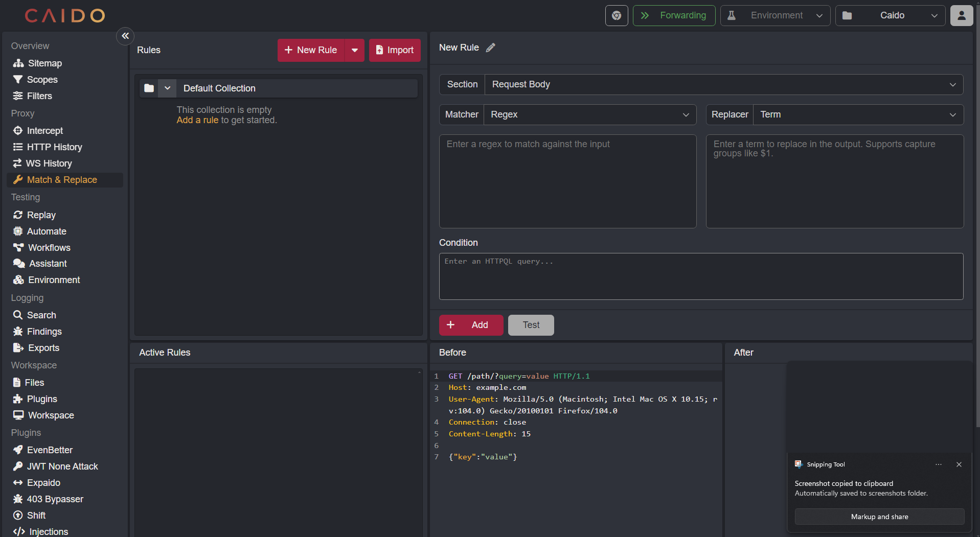980x537 pixels.
Task: Open the Section dropdown showing Request Body
Action: click(724, 84)
